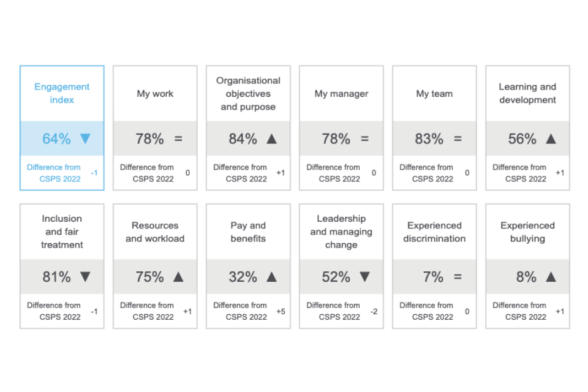Click the +5 difference value under Pay and benefits

pyautogui.click(x=281, y=311)
